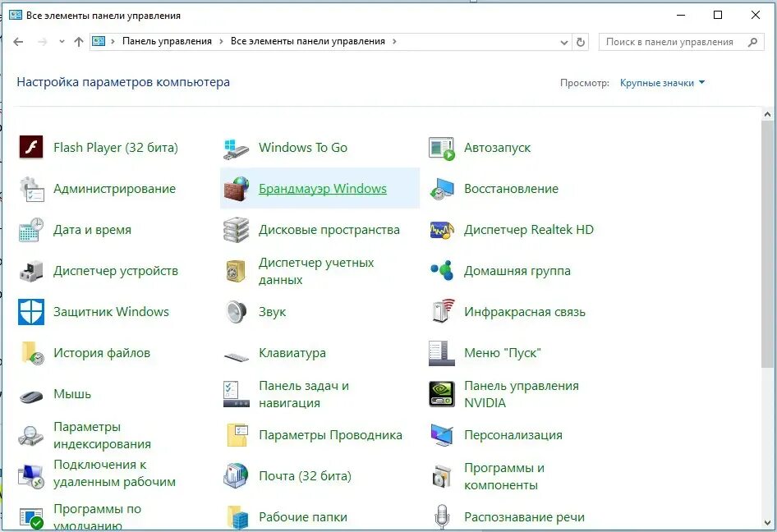Open the Дата и время calendar icon
The image size is (777, 532).
[31, 230]
